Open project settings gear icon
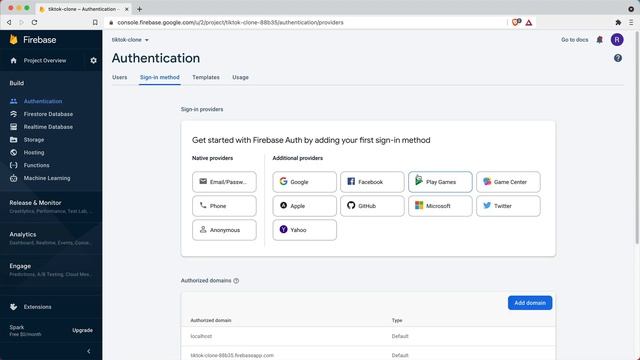The width and height of the screenshot is (640, 360). point(93,60)
